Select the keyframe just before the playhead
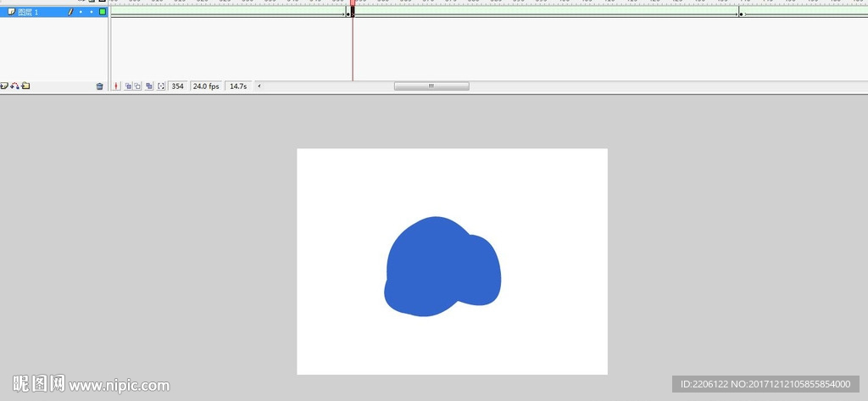 348,14
